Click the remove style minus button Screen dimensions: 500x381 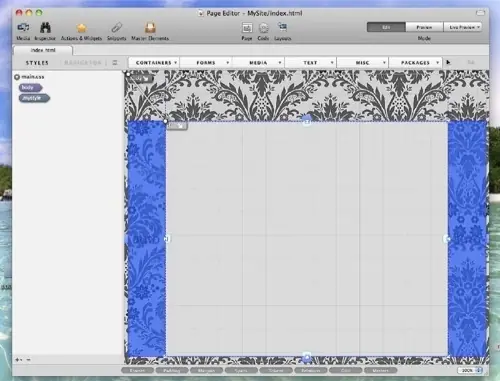point(29,360)
